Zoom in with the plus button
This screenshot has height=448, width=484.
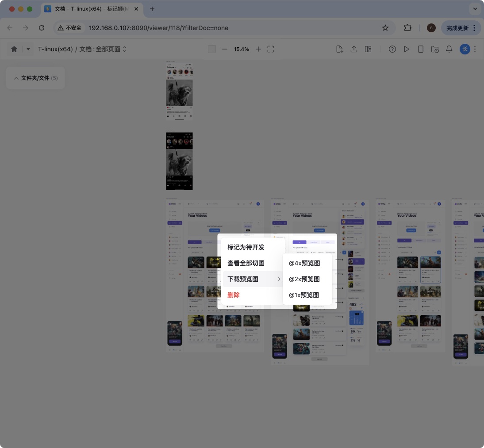pyautogui.click(x=258, y=49)
